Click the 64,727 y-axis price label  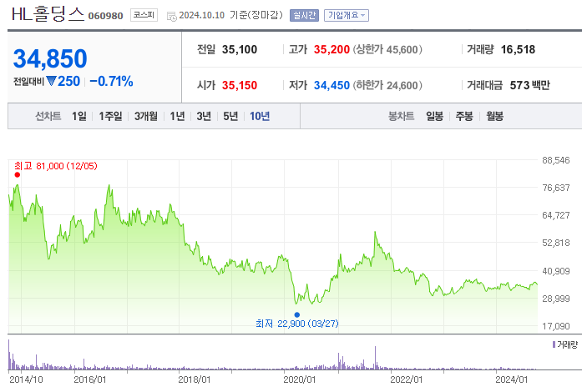point(555,215)
